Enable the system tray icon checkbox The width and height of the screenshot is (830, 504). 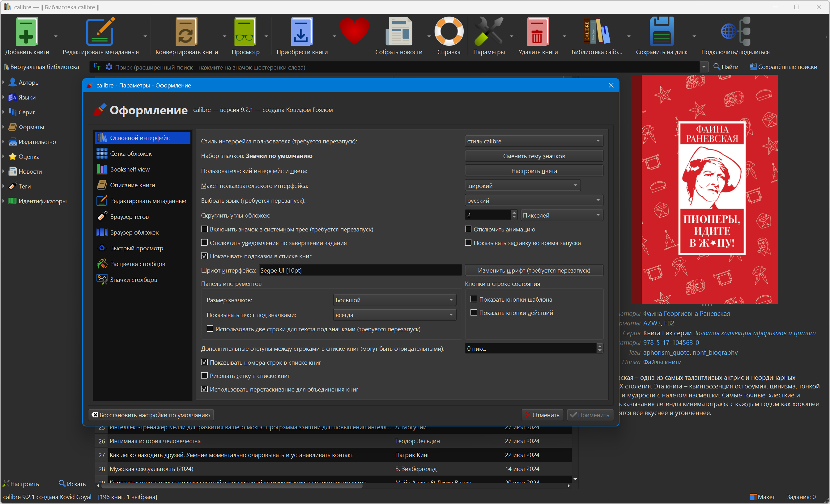204,229
